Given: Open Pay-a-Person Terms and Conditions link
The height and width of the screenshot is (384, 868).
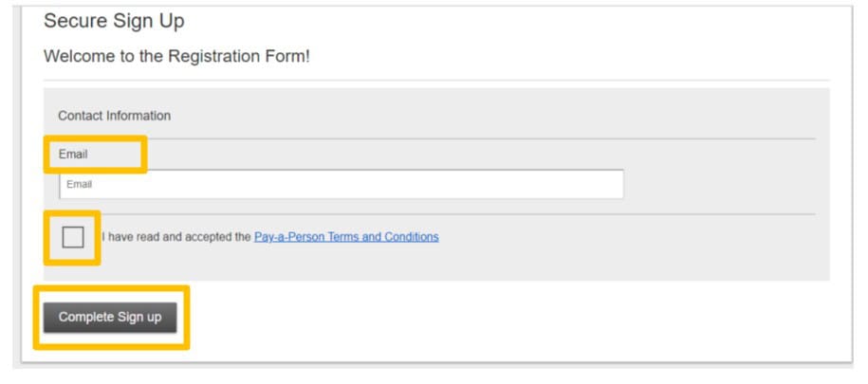Looking at the screenshot, I should coord(346,237).
